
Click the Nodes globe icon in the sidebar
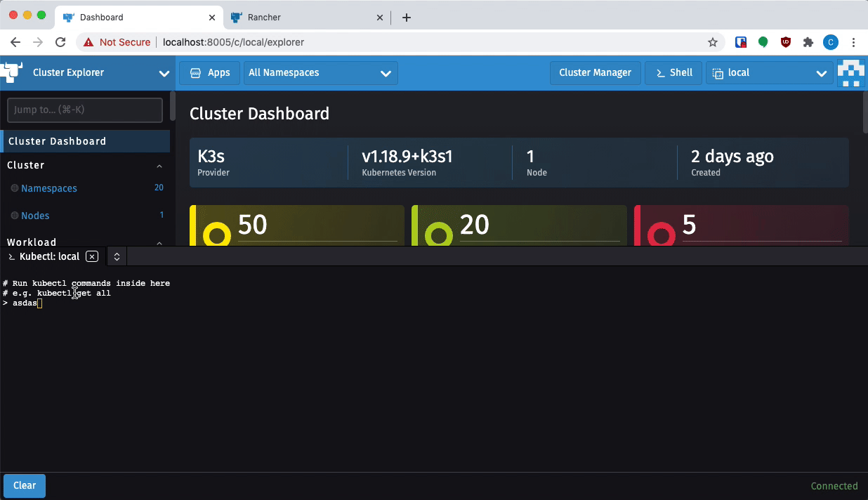tap(15, 216)
